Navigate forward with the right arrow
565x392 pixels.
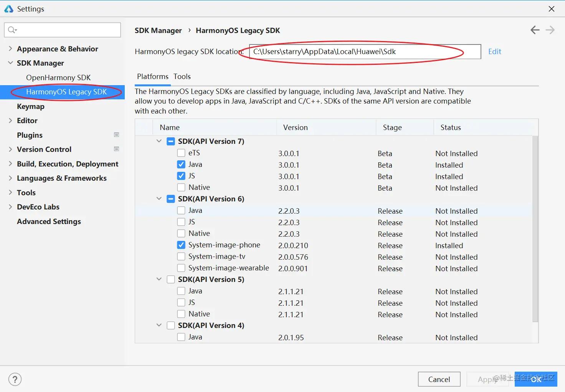(550, 30)
